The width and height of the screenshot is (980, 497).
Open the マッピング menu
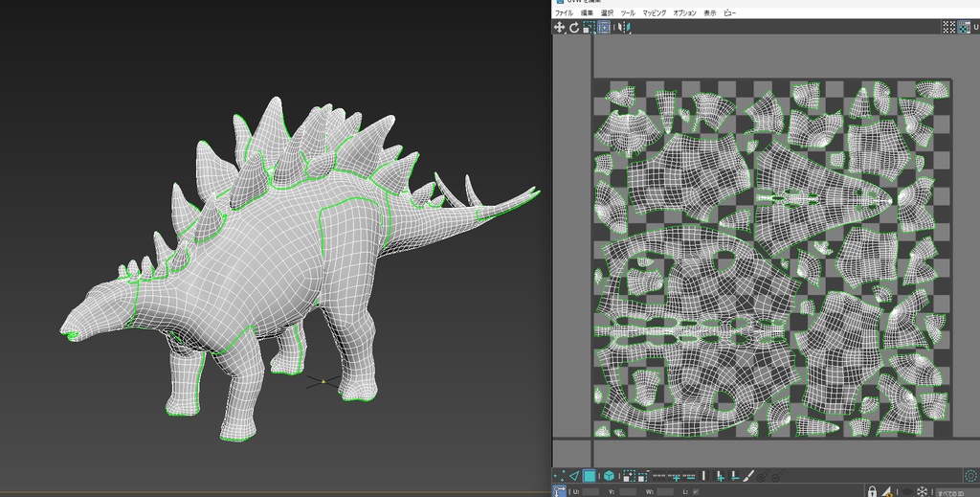tap(655, 13)
